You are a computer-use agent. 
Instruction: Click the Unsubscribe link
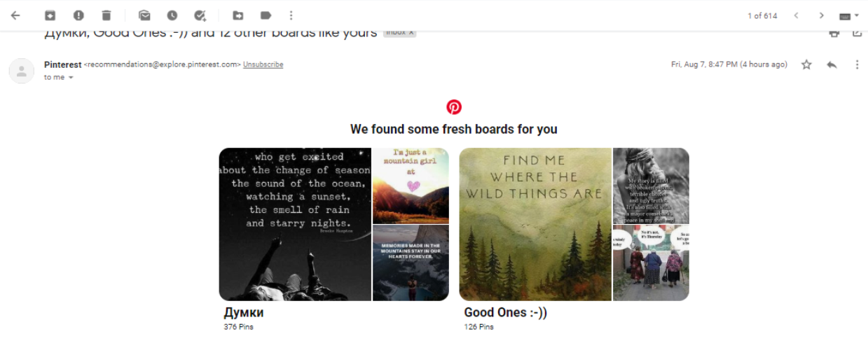pyautogui.click(x=263, y=64)
